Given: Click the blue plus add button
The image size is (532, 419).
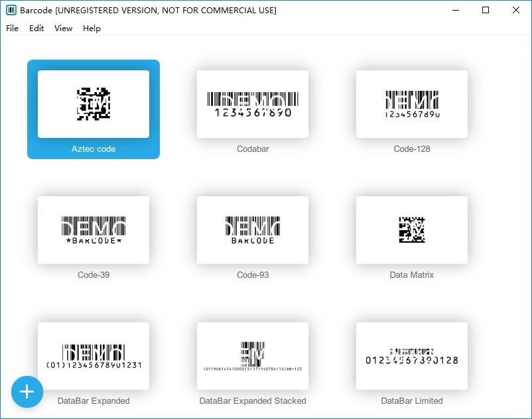Looking at the screenshot, I should tap(27, 392).
